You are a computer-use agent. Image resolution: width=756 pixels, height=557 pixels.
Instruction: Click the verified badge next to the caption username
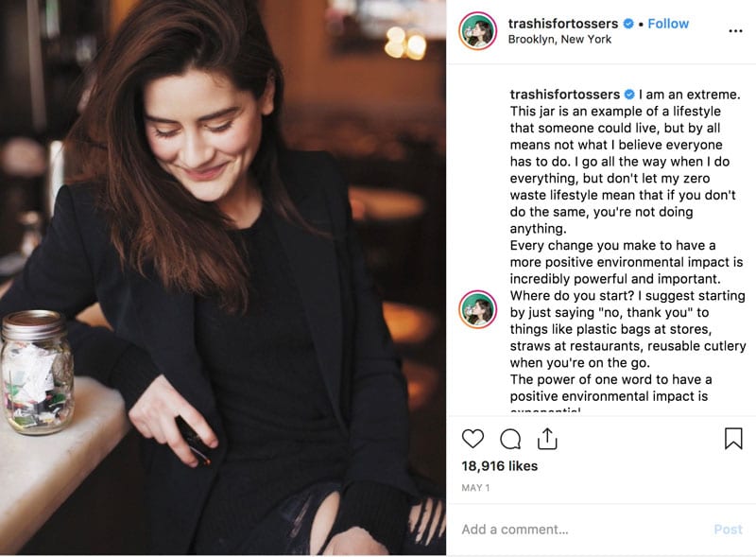(628, 95)
